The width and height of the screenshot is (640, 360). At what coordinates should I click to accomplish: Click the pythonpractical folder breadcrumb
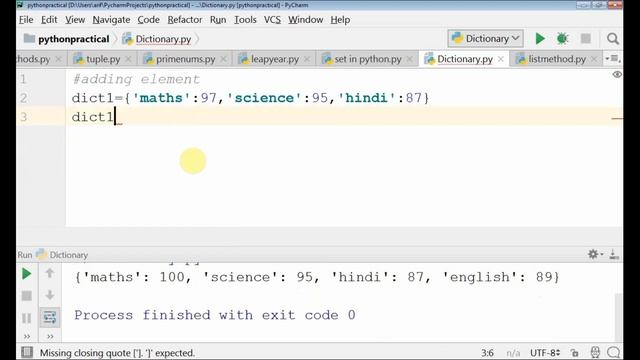67,39
